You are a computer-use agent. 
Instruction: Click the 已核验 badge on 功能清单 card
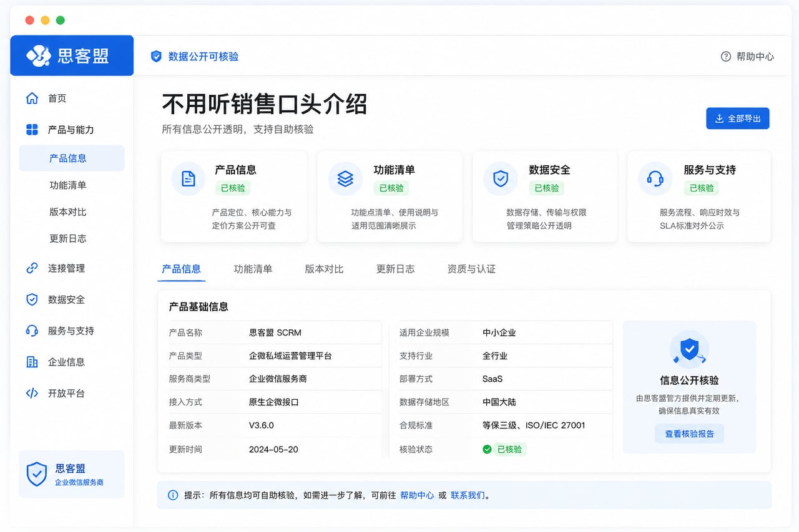coord(391,188)
